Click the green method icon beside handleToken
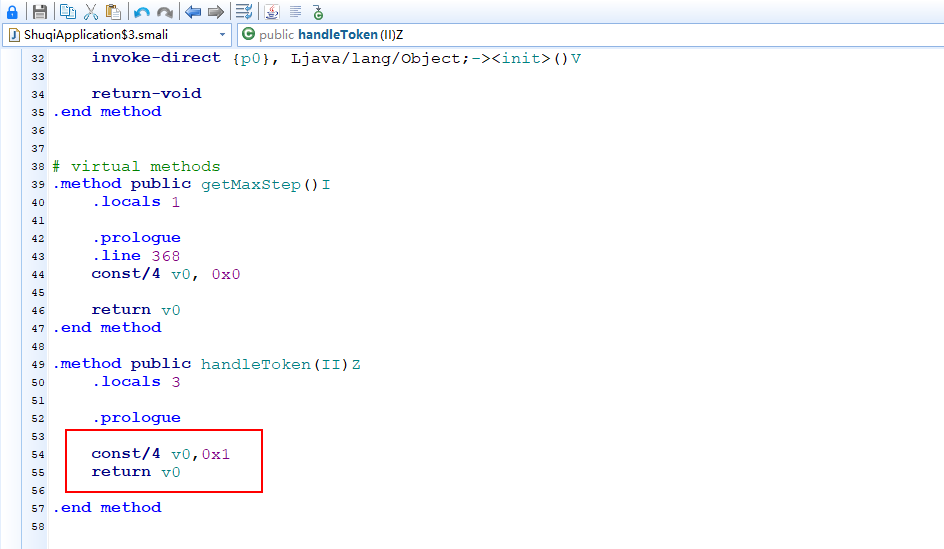Viewport: 944px width, 549px height. (x=248, y=34)
